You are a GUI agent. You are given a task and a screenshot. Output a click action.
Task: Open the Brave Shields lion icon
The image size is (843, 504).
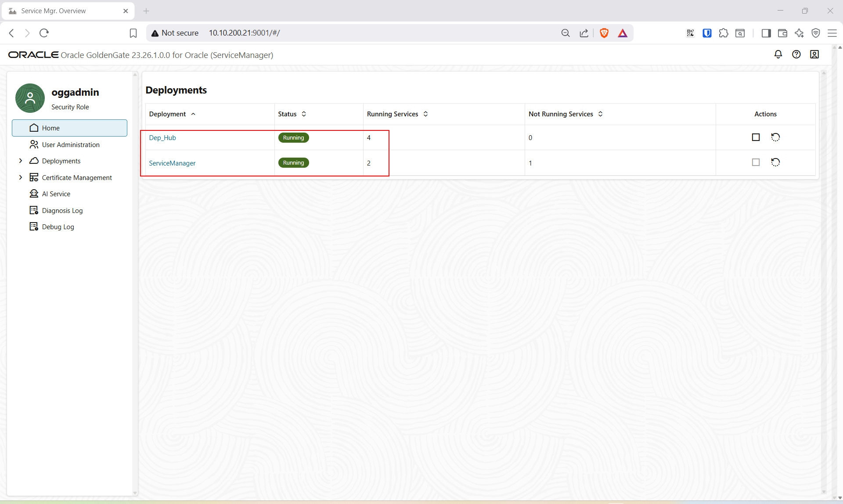pyautogui.click(x=604, y=33)
